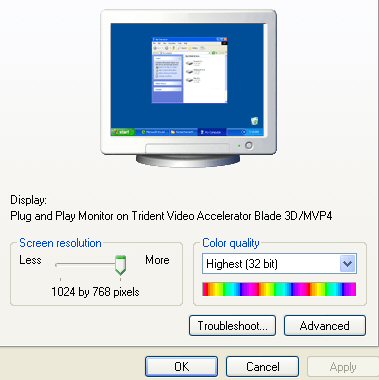
Task: Dismiss the dialog with Cancel
Action: pyautogui.click(x=262, y=367)
